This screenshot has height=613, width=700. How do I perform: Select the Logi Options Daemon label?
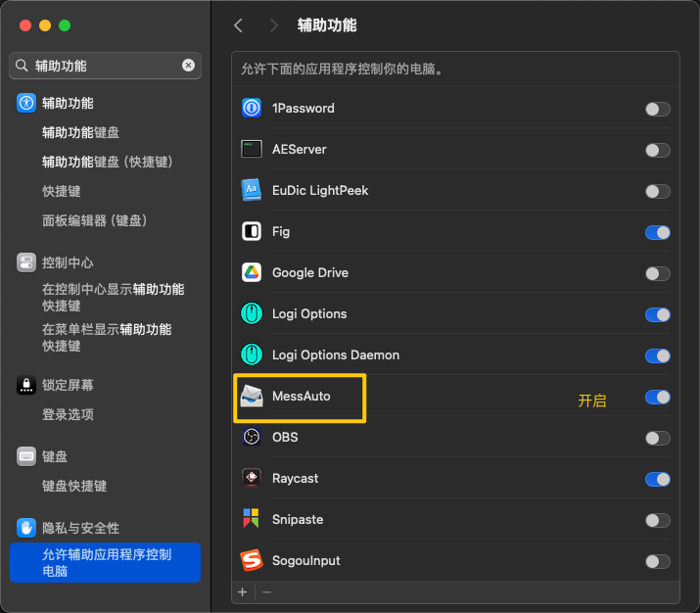pyautogui.click(x=336, y=354)
